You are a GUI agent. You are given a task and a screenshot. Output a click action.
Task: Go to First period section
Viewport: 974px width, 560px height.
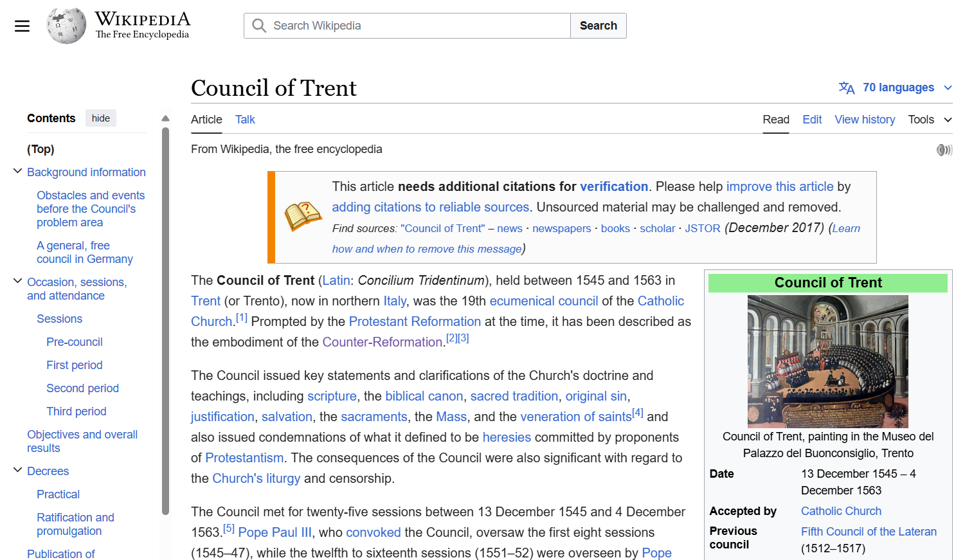75,365
